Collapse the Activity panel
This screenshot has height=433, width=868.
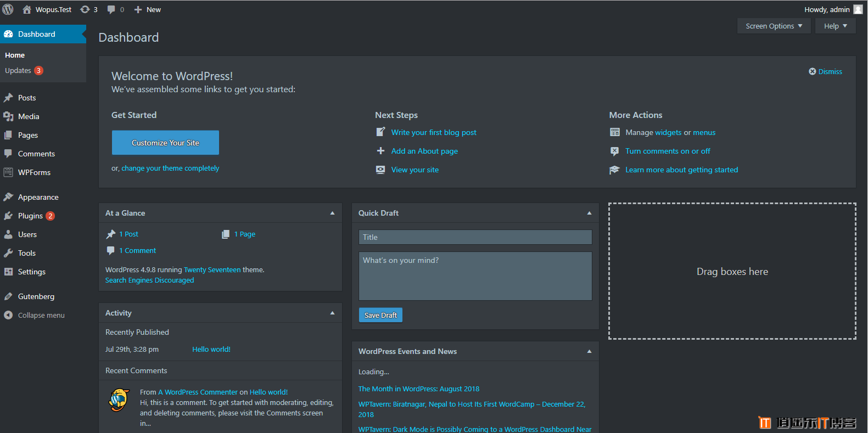(332, 313)
